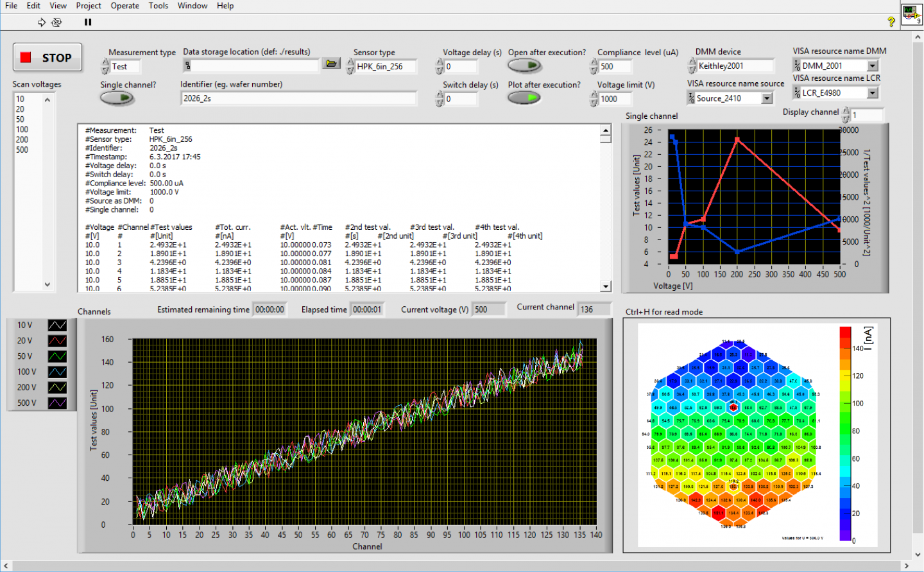Click the Run Continuously toolbar icon

click(56, 22)
